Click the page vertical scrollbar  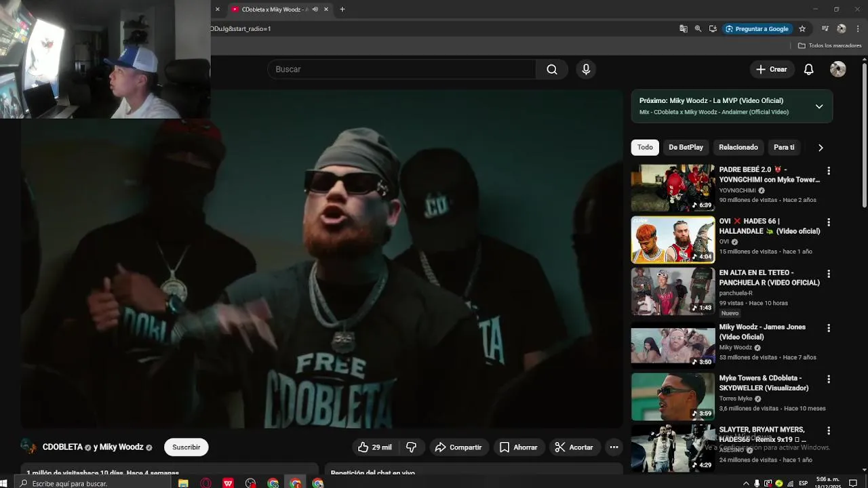pos(864,136)
